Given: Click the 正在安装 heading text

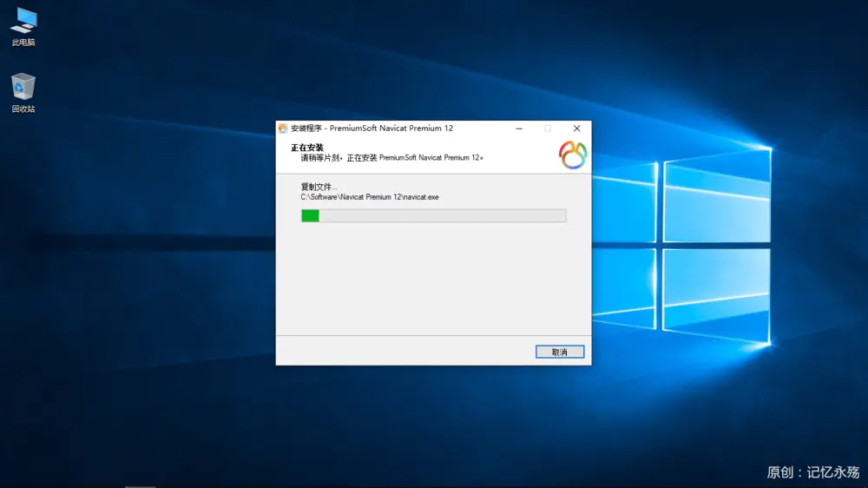Looking at the screenshot, I should pos(307,148).
